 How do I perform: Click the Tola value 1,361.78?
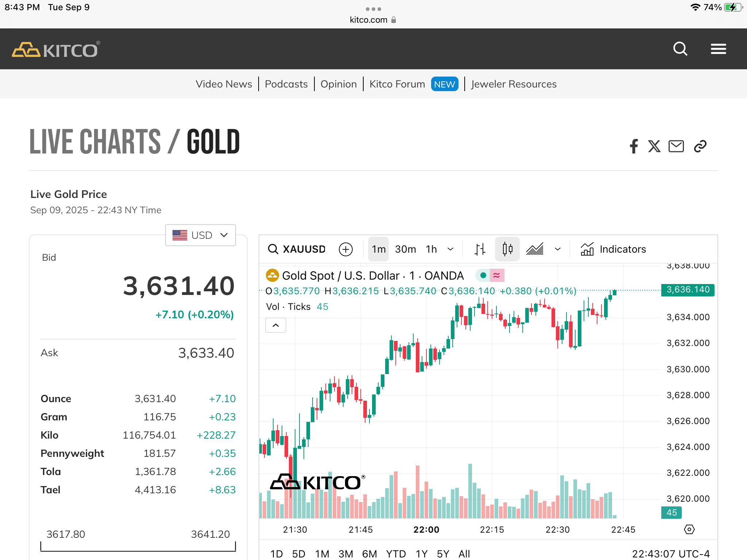[x=155, y=471]
